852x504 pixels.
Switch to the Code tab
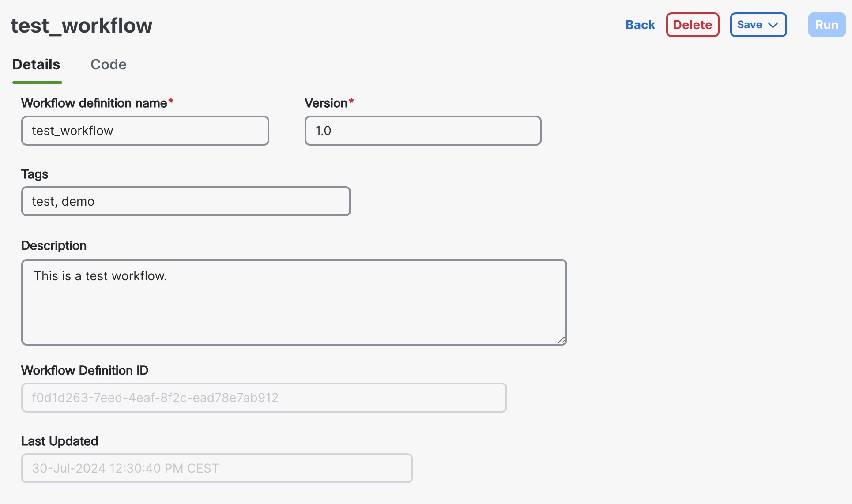[109, 64]
